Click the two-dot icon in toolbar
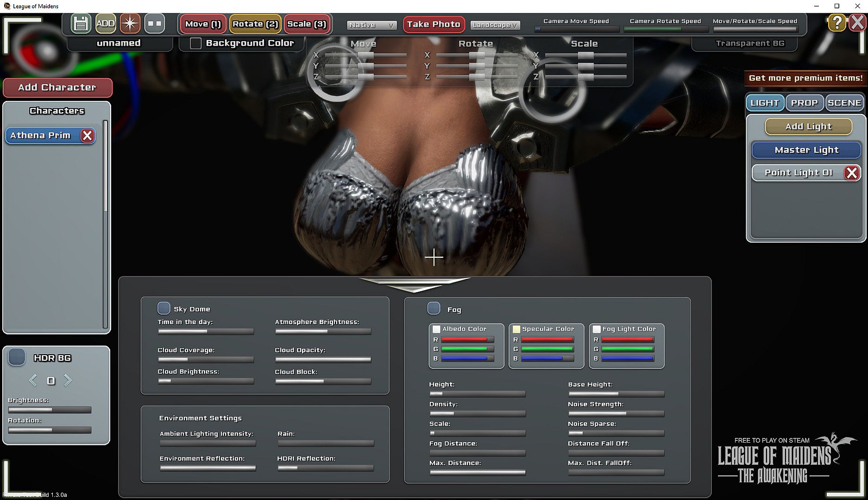Screen dimensions: 868x500 (155, 24)
